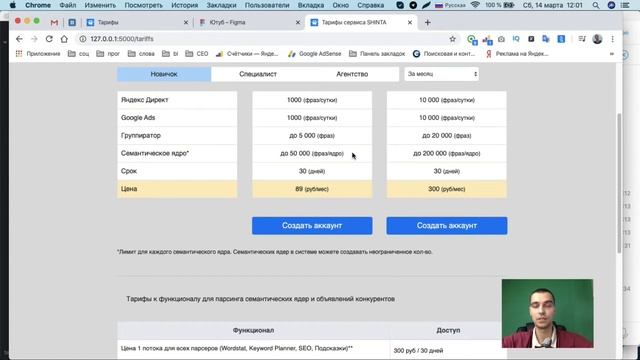
Task: Open the Файл menu
Action: [68, 5]
